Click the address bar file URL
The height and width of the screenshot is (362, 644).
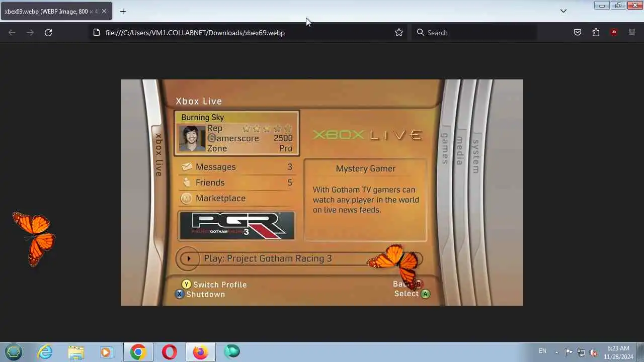click(x=195, y=33)
